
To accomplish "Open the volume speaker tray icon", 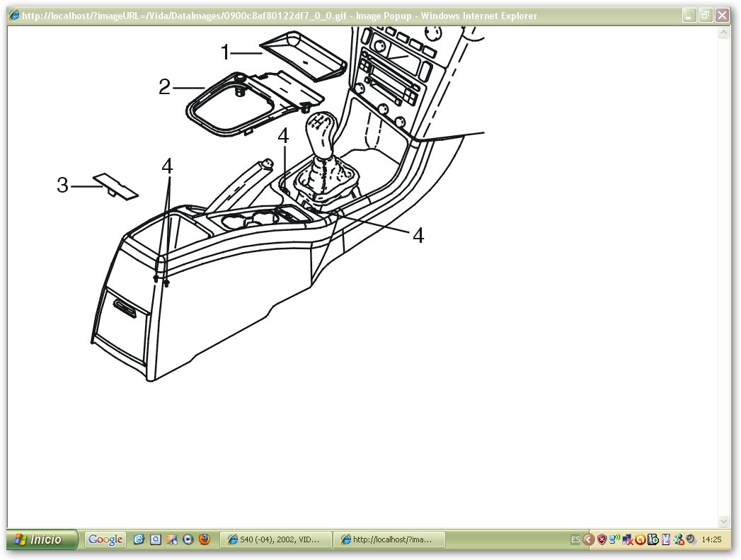I will click(691, 539).
